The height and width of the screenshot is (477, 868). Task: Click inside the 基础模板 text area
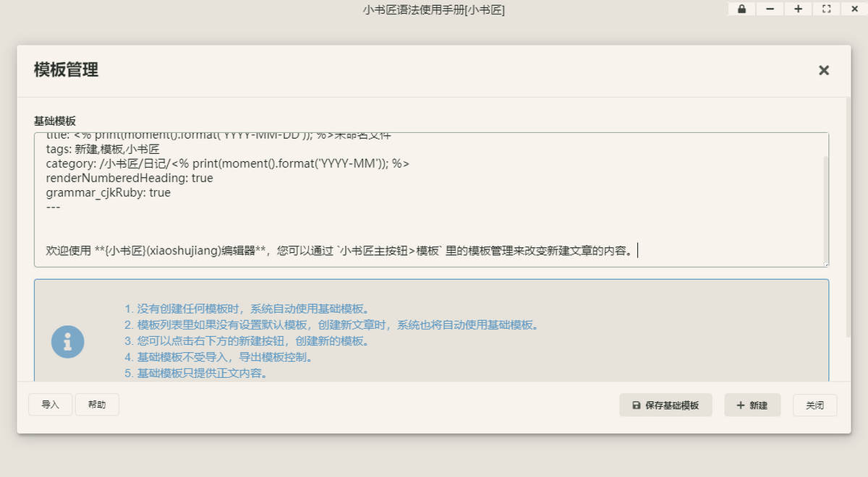tap(431, 200)
